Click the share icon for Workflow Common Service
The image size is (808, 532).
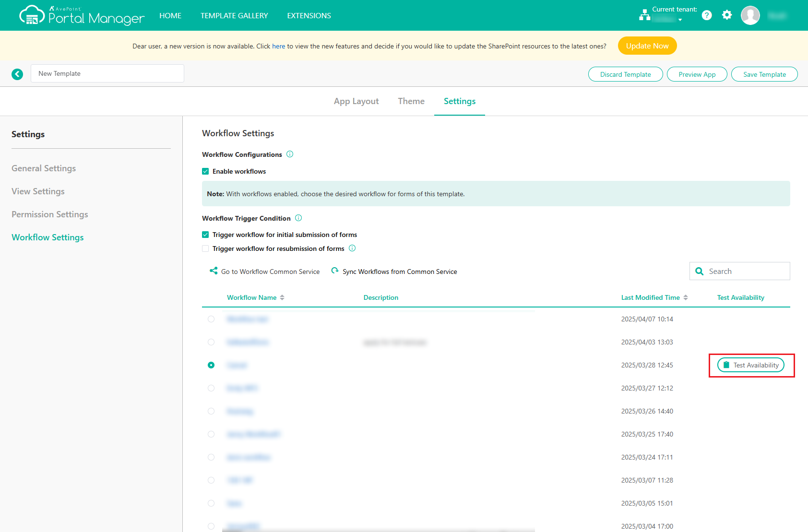click(213, 271)
